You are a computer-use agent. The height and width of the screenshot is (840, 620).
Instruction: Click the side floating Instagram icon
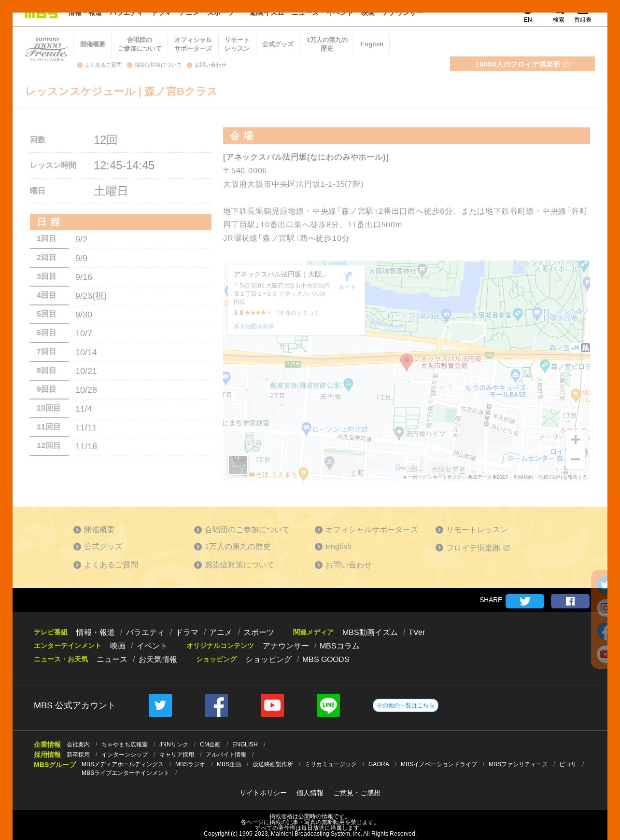(603, 608)
